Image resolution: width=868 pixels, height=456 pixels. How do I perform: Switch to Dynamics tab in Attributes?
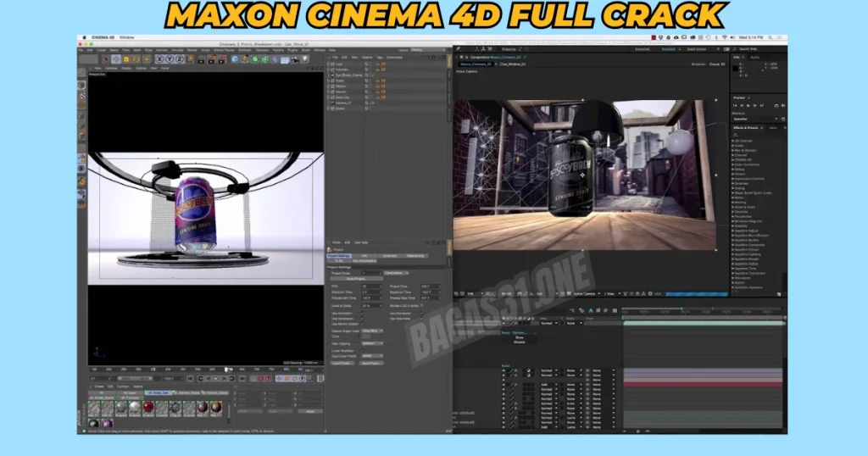(x=390, y=256)
